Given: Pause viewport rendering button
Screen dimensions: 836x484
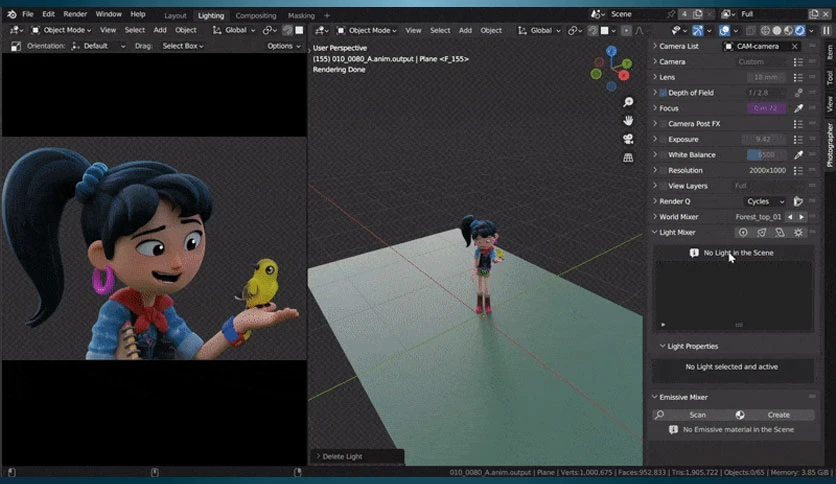Looking at the screenshot, I should [826, 30].
